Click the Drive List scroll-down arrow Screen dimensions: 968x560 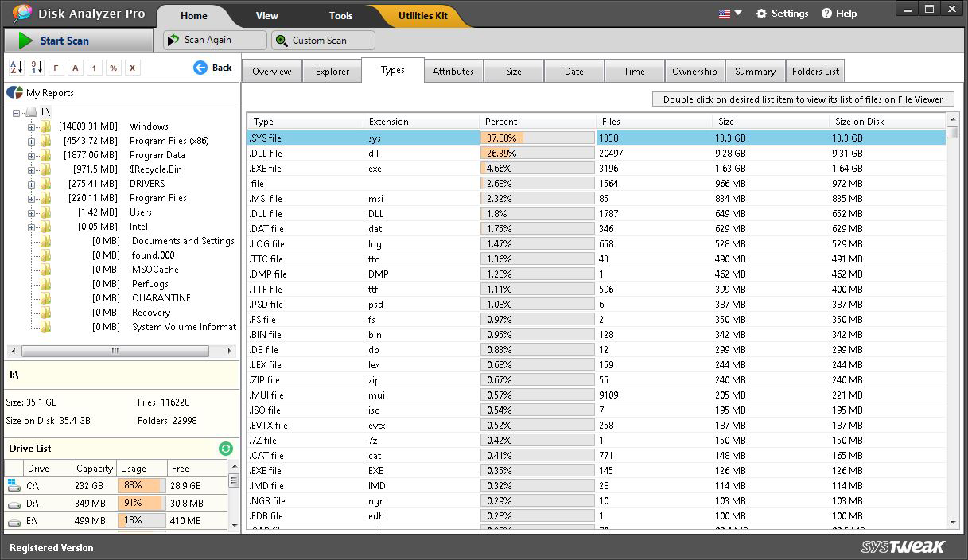[x=234, y=524]
